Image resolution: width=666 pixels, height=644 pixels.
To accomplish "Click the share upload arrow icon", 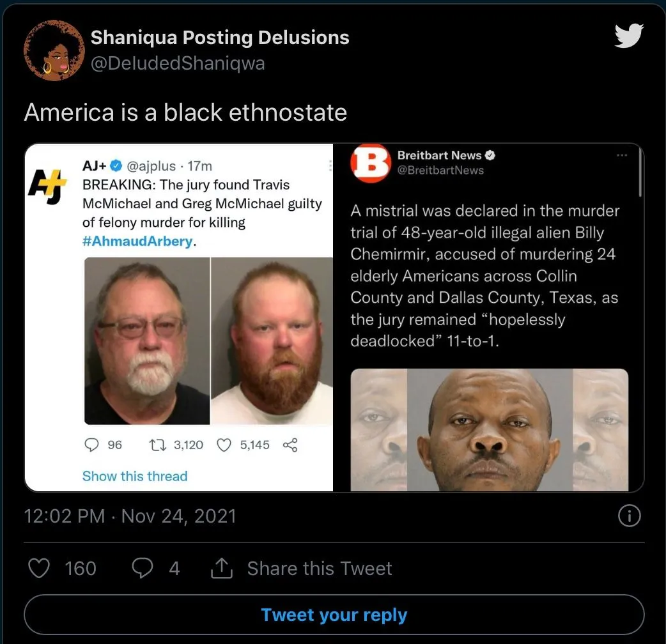I will coord(222,568).
